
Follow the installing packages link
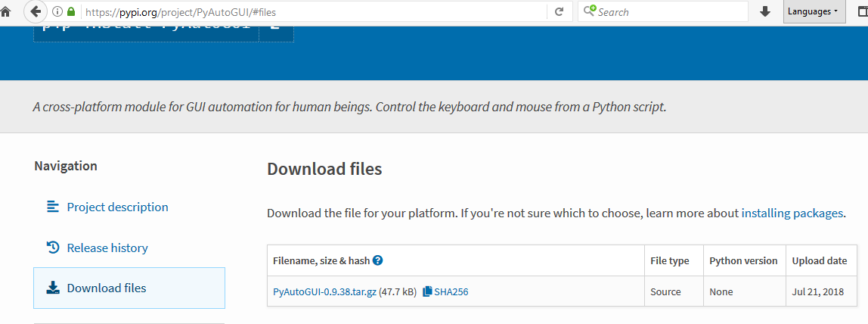pyautogui.click(x=792, y=213)
